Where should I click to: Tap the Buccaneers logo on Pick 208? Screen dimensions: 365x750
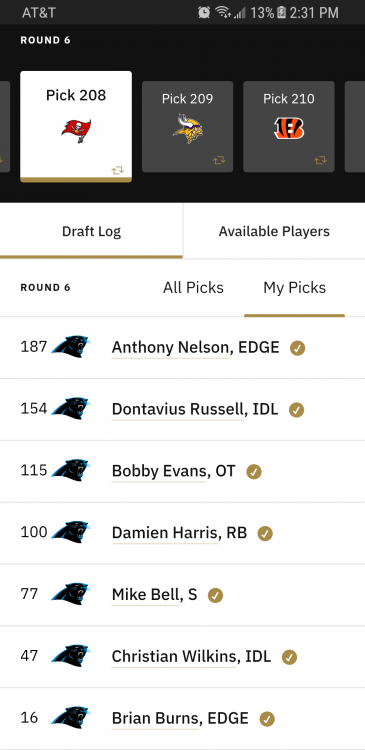point(76,130)
